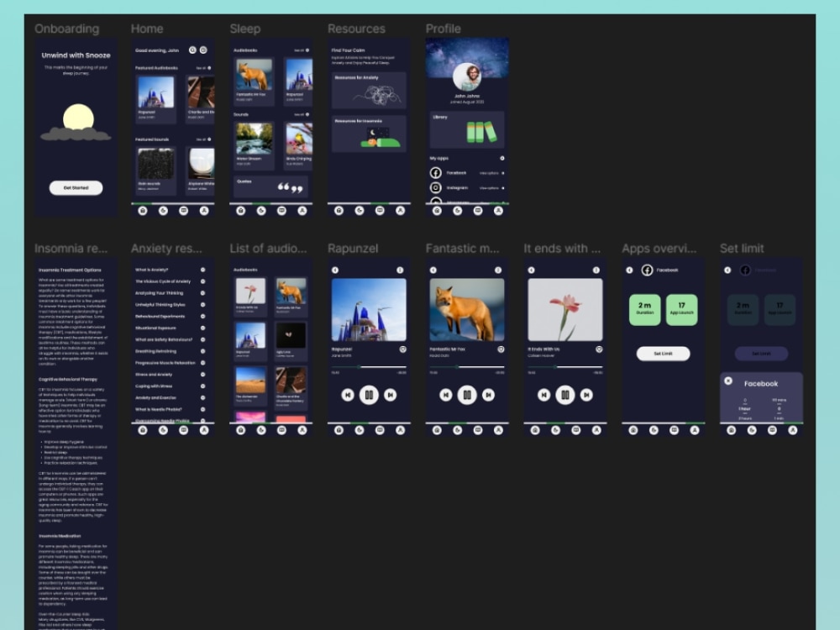Image resolution: width=840 pixels, height=630 pixels.
Task: Pause playback on Fantastic Mr Fox player
Action: (x=466, y=395)
